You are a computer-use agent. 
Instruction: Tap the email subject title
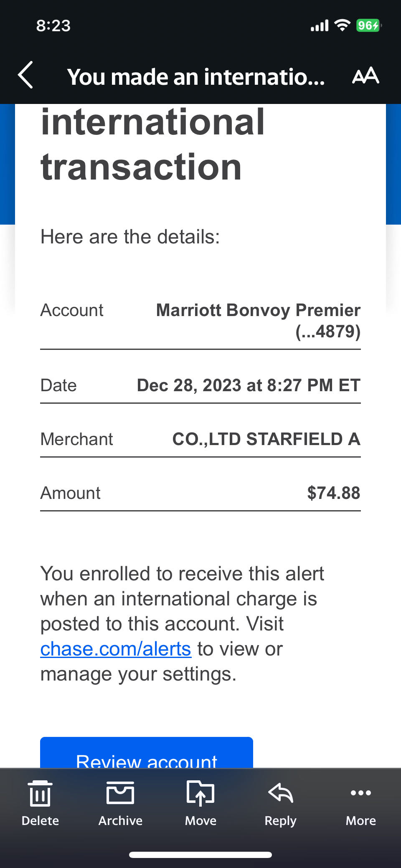(196, 77)
